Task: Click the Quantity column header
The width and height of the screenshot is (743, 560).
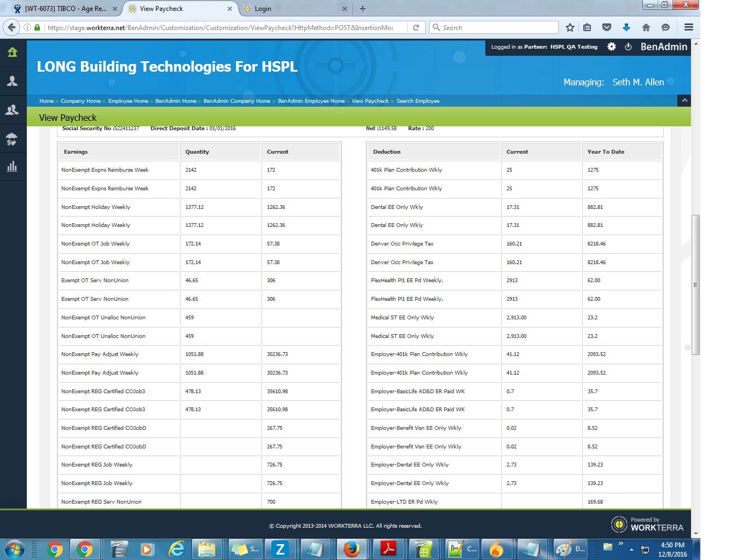Action: click(x=220, y=151)
